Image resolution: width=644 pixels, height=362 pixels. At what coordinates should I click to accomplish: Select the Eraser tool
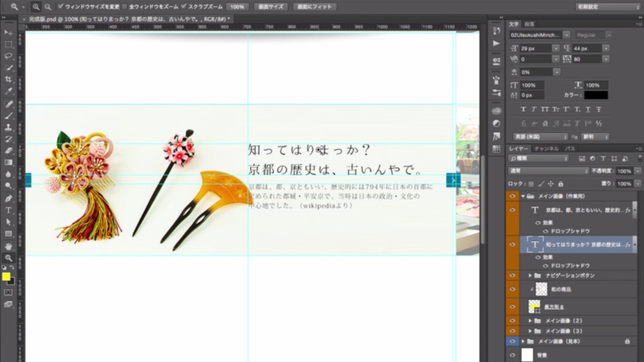point(8,151)
